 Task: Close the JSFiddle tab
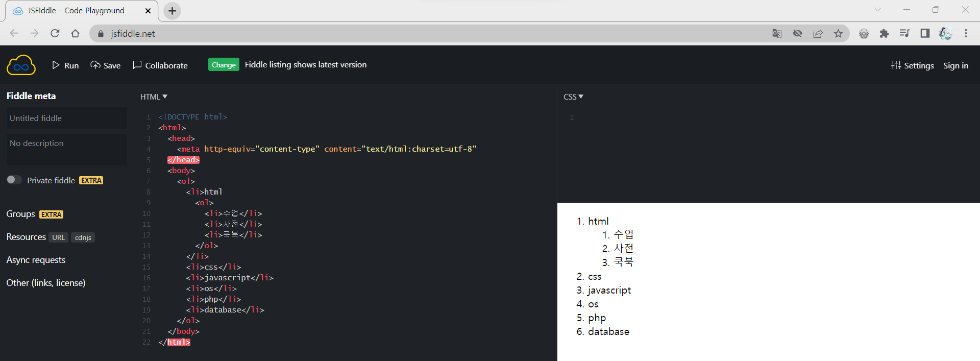pos(148,11)
